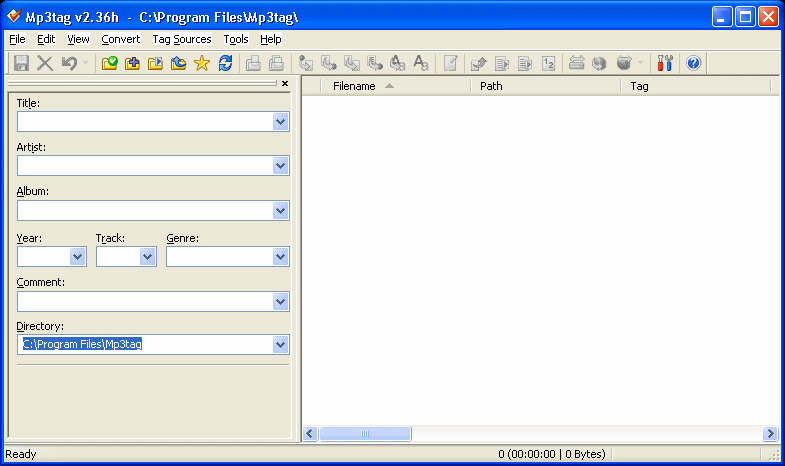This screenshot has width=785, height=466.
Task: Expand the Album field dropdown
Action: 280,211
